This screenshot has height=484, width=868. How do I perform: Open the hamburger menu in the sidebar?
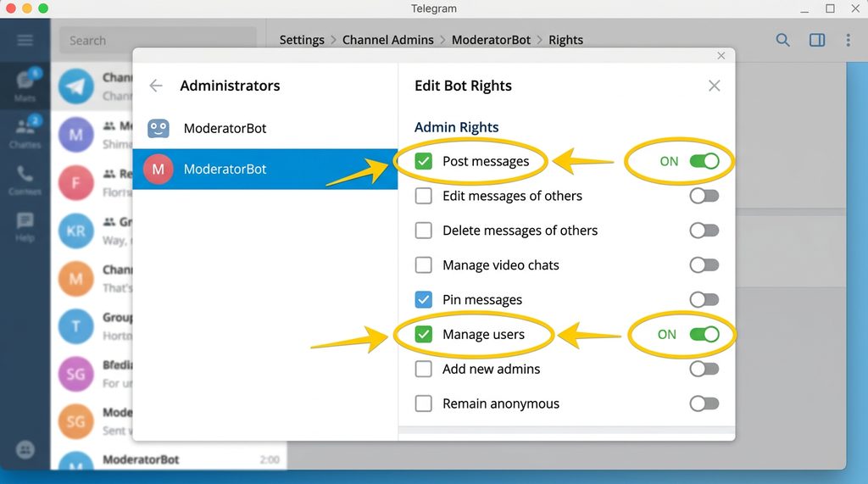point(25,41)
